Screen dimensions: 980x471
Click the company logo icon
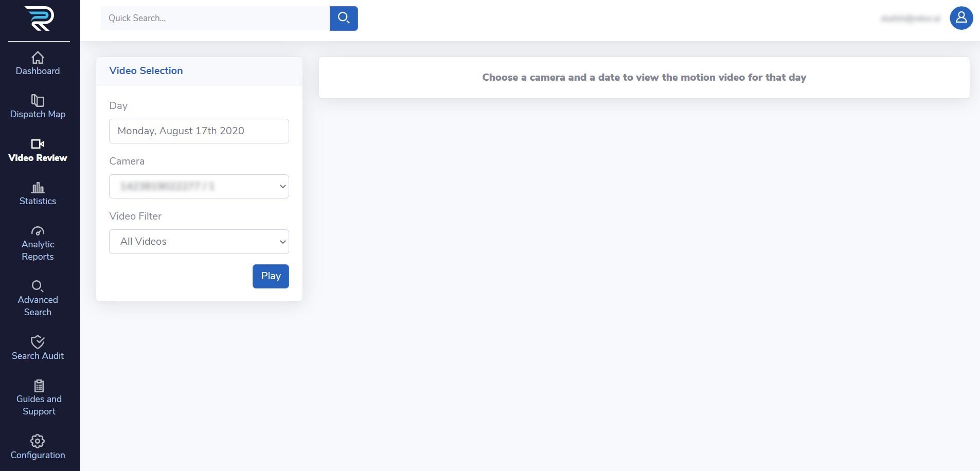tap(39, 19)
